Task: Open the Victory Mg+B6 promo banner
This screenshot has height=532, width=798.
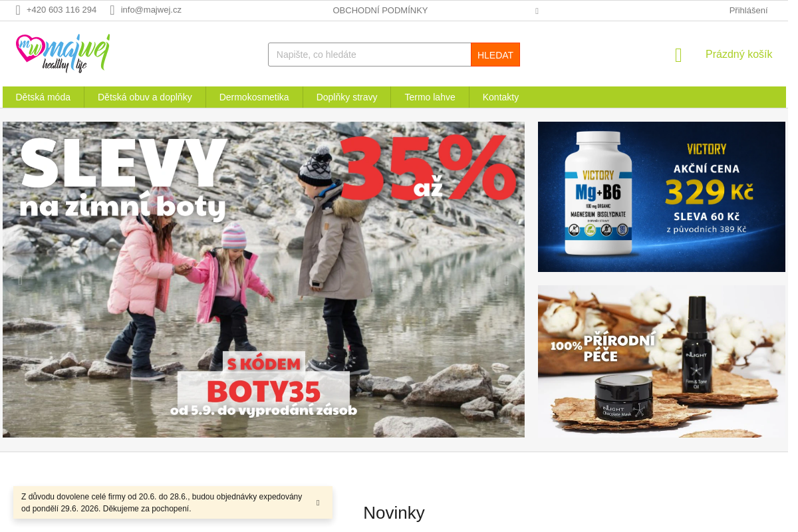Action: (662, 197)
